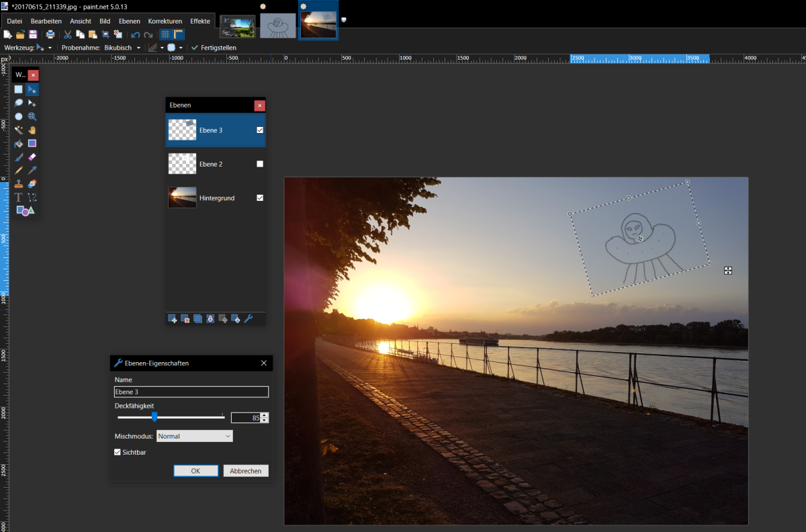
Task: Click the add new layer icon
Action: [173, 319]
